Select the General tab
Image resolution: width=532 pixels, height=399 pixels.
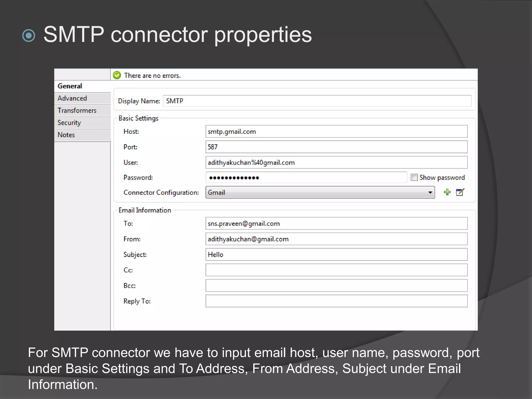tap(82, 86)
